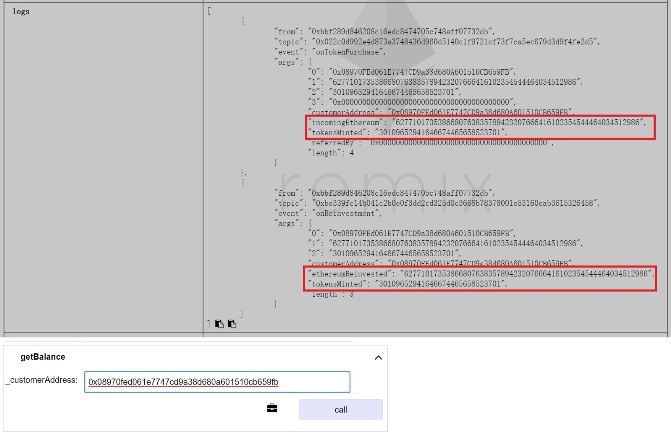Click the _customerAddress field label
Screen dimensions: 671x438
coord(41,382)
